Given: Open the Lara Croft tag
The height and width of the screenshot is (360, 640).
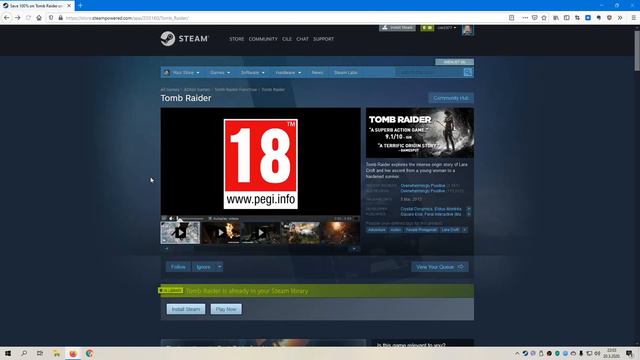Looking at the screenshot, I should 450,230.
